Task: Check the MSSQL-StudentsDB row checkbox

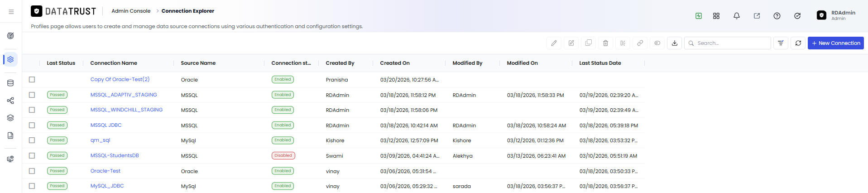Action: (32, 155)
